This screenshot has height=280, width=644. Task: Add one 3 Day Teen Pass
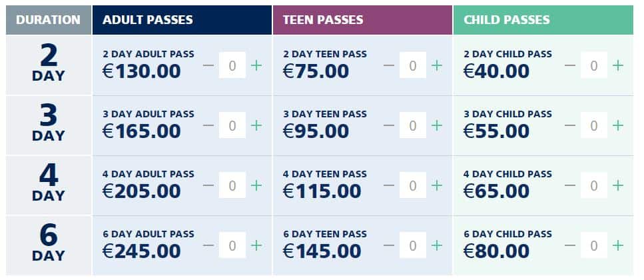tap(437, 125)
